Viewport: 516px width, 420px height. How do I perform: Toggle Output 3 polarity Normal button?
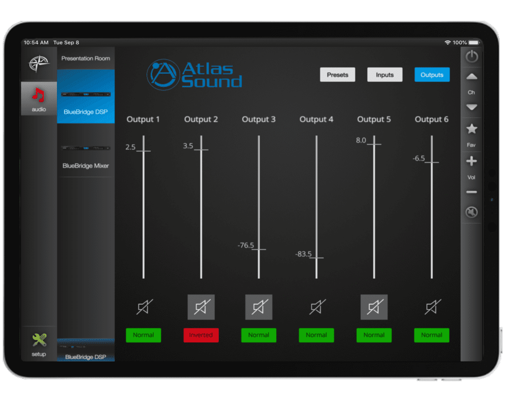259,335
